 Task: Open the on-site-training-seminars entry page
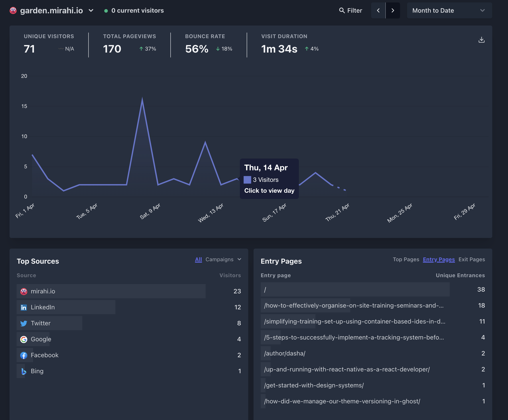point(354,306)
